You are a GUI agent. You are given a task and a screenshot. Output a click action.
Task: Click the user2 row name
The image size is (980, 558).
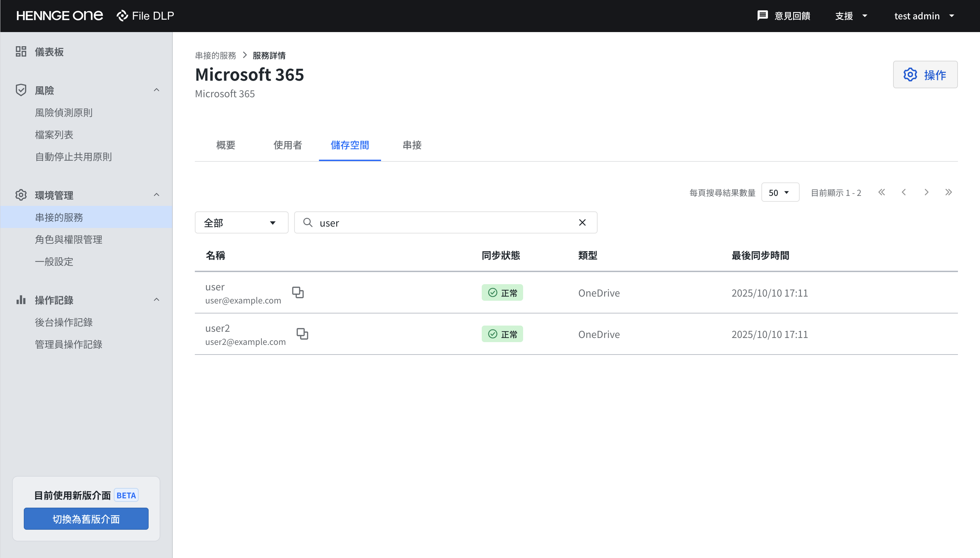click(x=218, y=328)
